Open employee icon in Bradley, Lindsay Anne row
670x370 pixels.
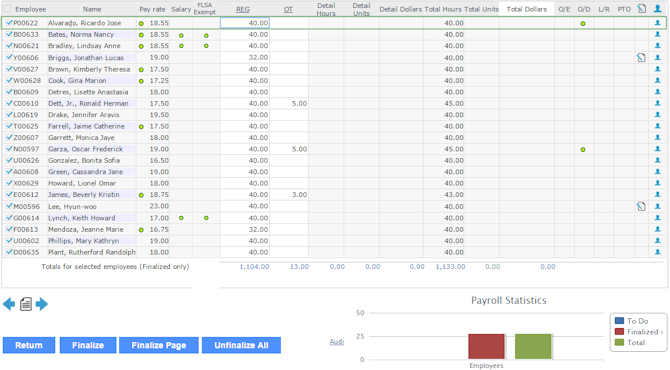point(658,46)
